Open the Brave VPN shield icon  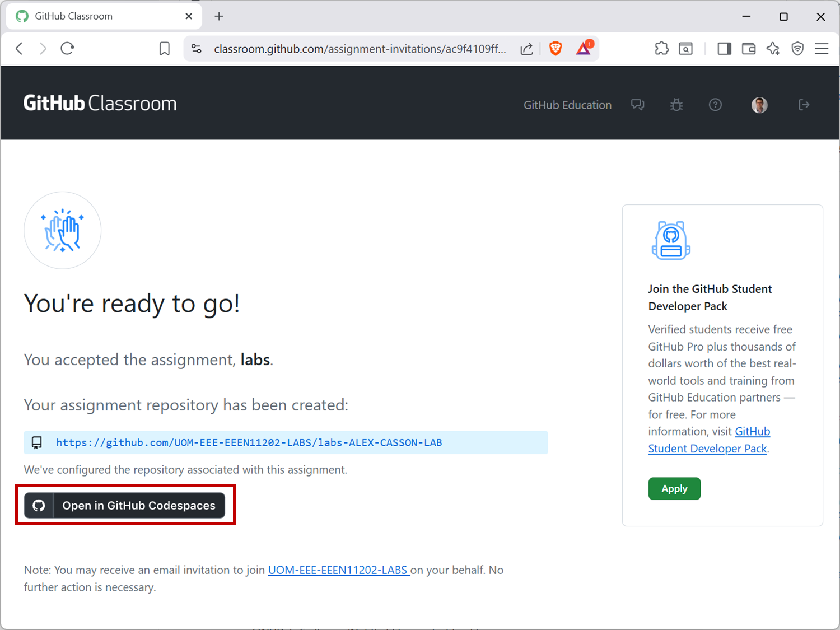tap(797, 49)
